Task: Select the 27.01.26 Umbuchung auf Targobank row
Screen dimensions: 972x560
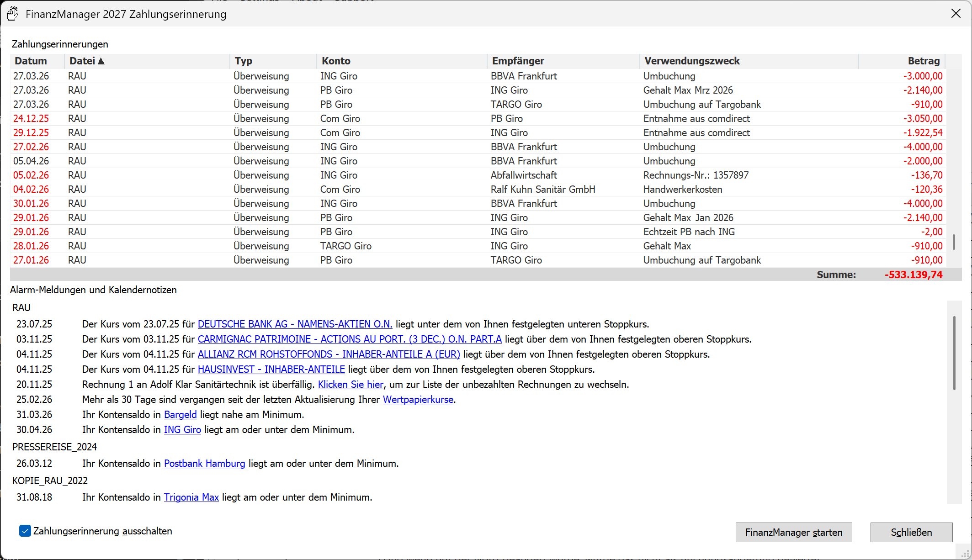Action: pos(478,260)
